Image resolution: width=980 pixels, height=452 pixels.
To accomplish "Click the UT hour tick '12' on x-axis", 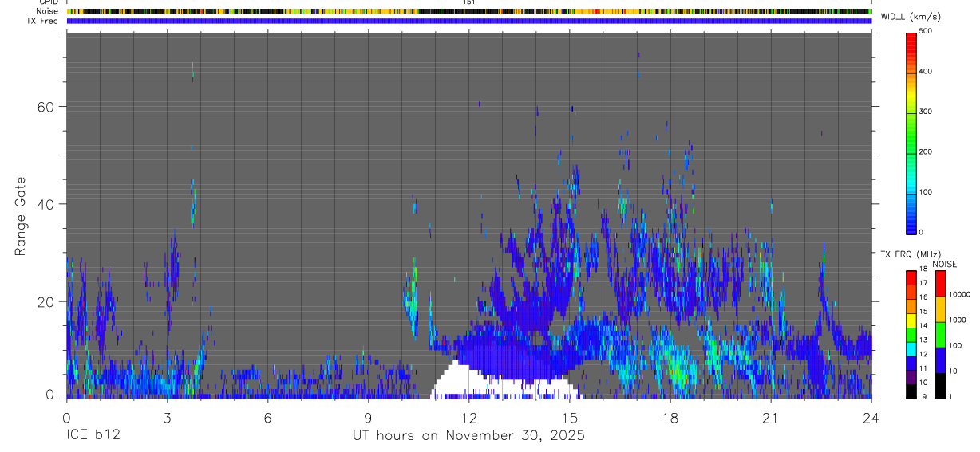I will tap(468, 416).
